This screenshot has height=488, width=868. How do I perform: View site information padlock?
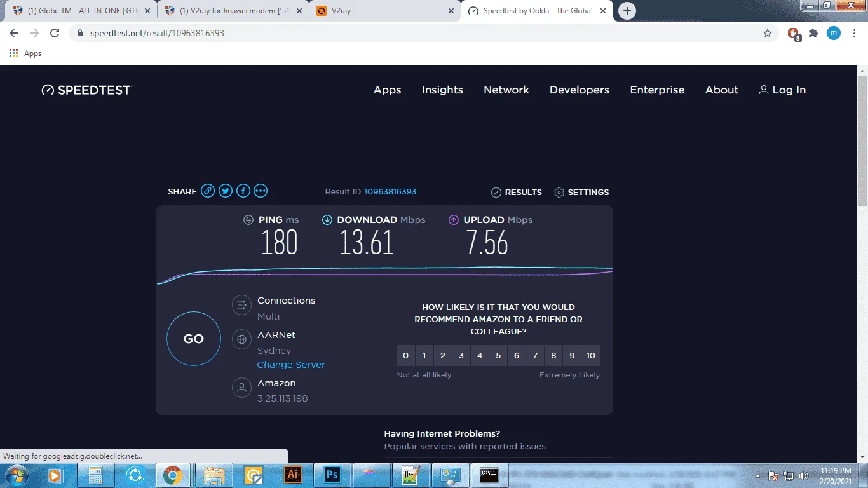click(x=79, y=33)
